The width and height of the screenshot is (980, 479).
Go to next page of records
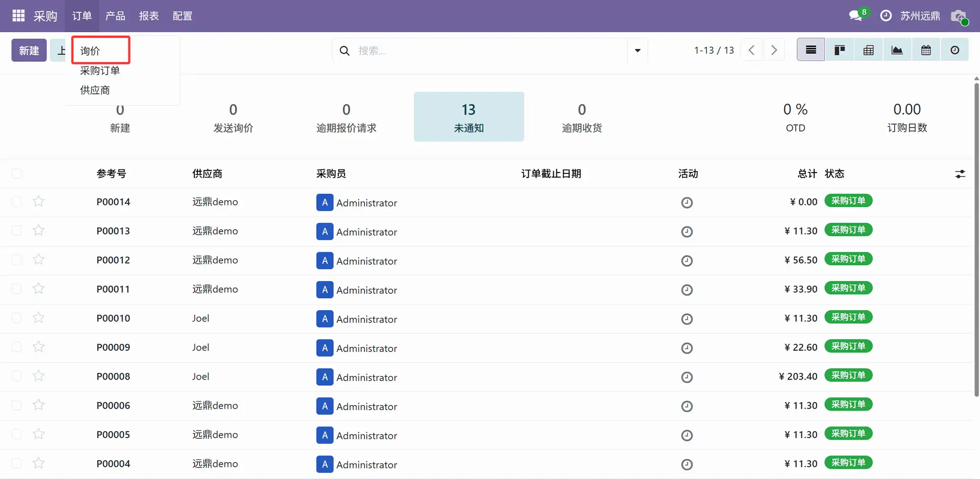coord(774,50)
